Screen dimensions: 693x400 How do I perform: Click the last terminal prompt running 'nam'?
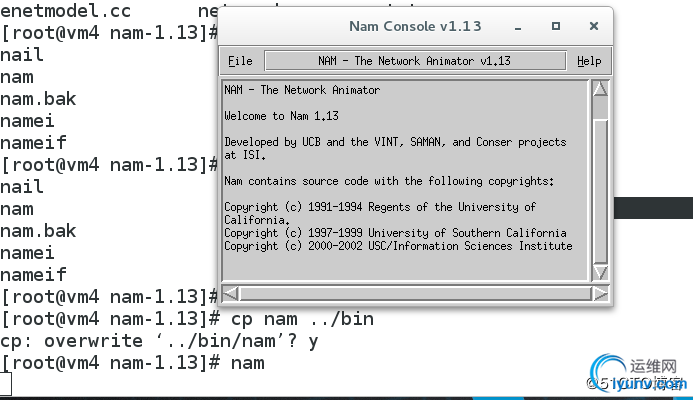pos(133,363)
